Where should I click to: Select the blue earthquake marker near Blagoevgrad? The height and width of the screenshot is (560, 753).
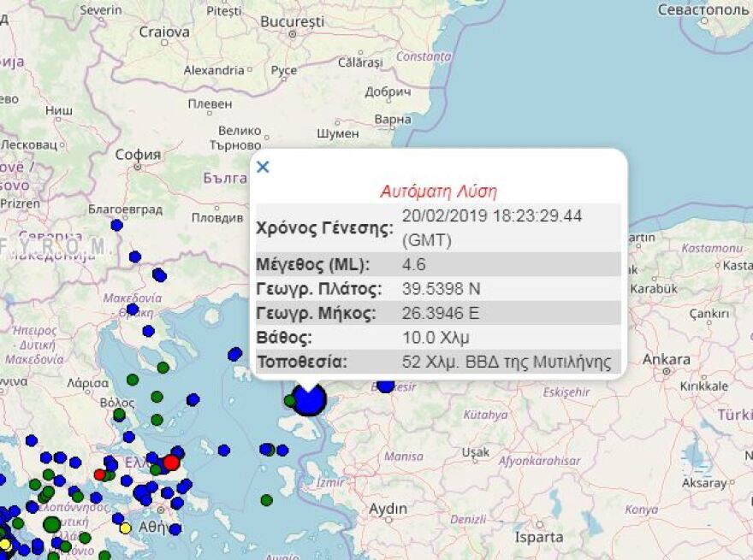116,227
